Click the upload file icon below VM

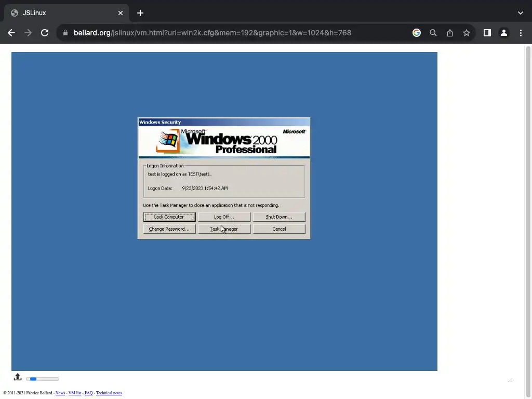(x=18, y=377)
